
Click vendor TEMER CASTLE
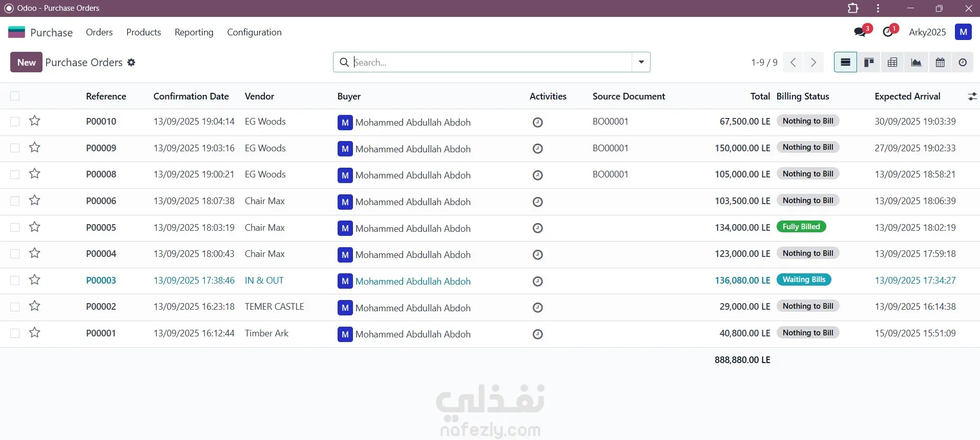(x=275, y=307)
